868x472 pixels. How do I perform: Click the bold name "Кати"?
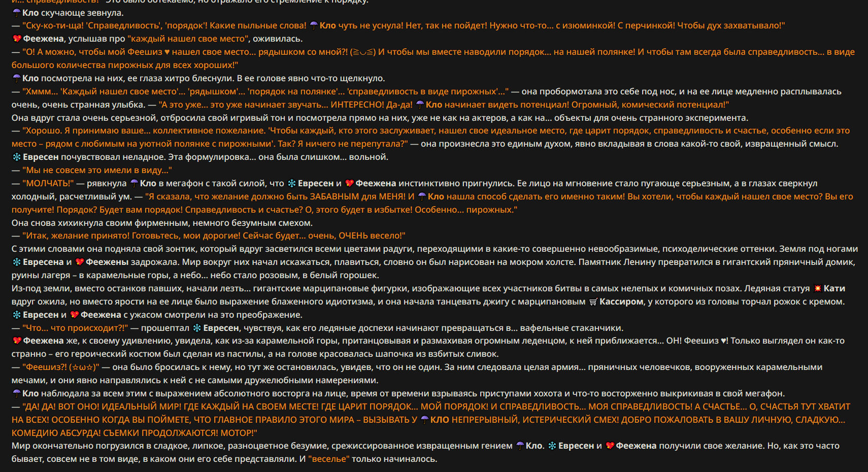(834, 288)
